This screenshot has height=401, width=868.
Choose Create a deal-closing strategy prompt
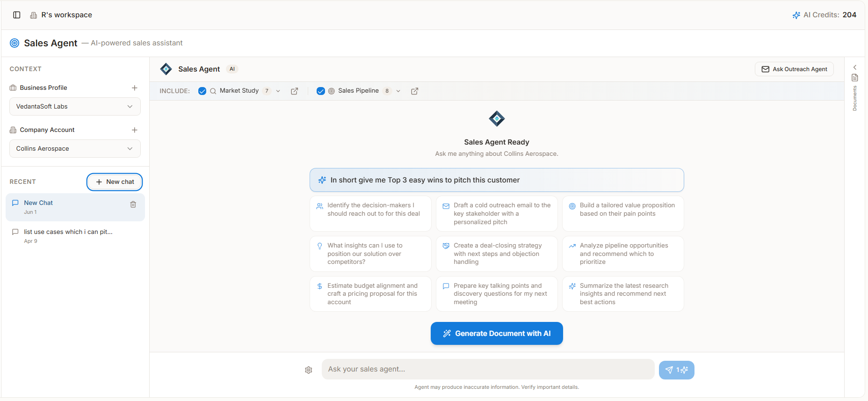[497, 254]
